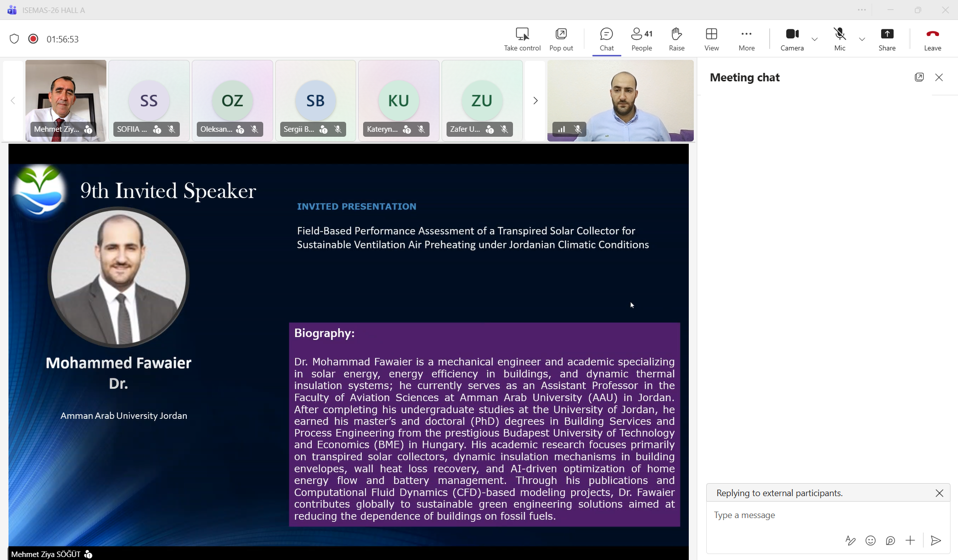
Task: Leave the meeting
Action: [x=933, y=39]
